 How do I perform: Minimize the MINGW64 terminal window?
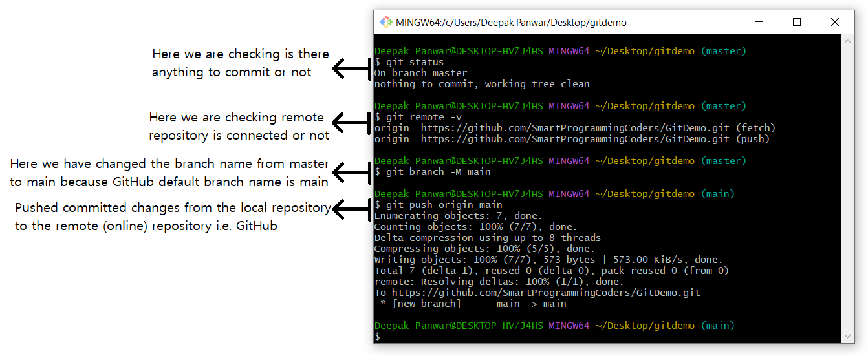coord(761,22)
